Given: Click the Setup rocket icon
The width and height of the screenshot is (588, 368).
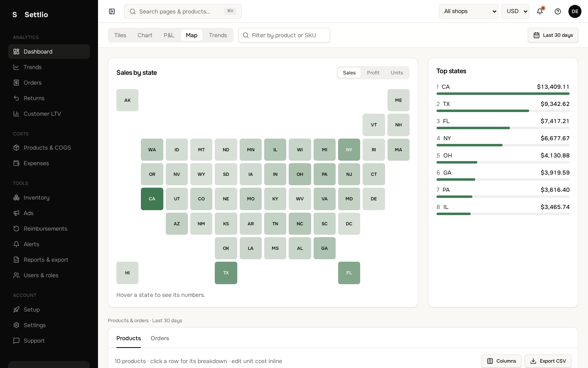Looking at the screenshot, I should (x=16, y=310).
